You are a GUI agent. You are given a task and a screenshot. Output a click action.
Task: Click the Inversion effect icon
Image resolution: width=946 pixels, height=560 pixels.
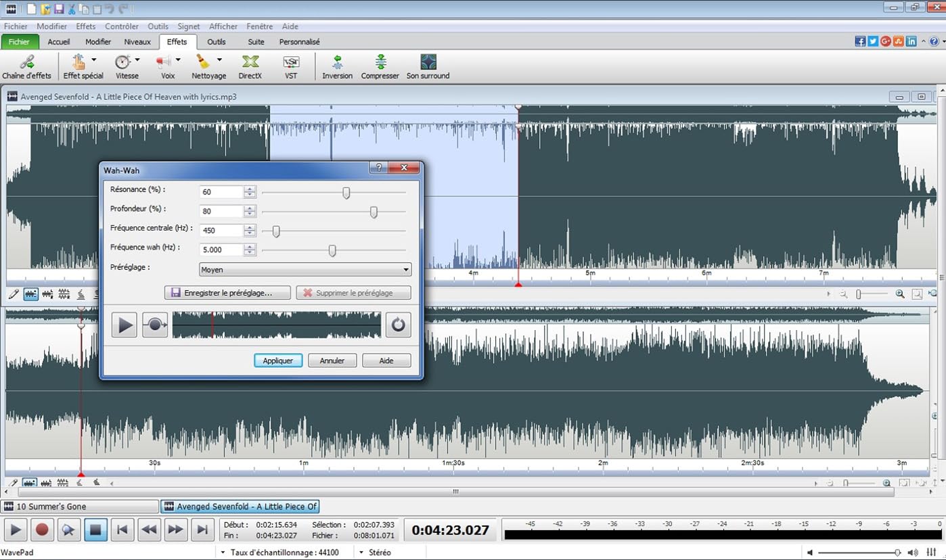337,67
